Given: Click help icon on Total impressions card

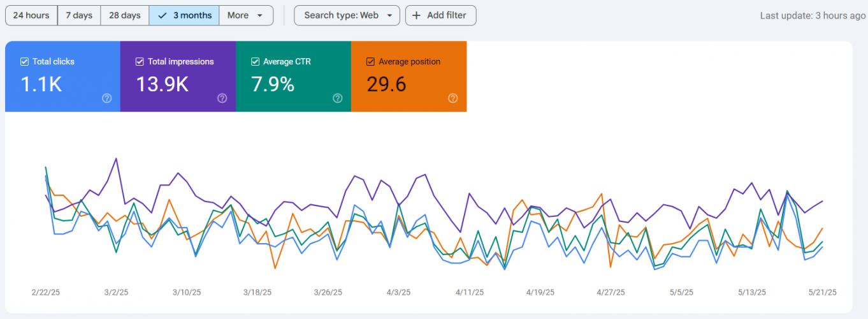Looking at the screenshot, I should click(x=222, y=98).
